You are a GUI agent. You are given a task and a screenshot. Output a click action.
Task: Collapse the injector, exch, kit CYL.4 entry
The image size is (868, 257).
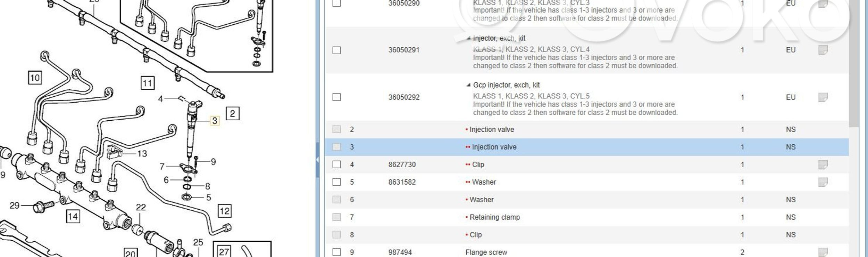coord(469,38)
